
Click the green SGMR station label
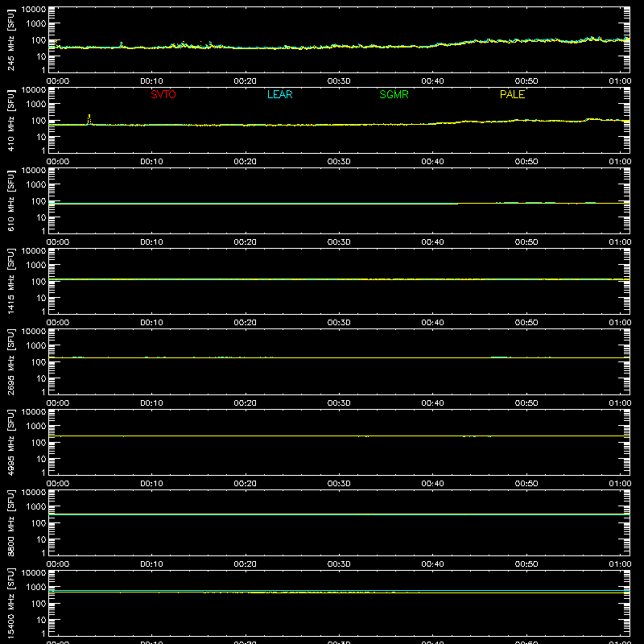[x=394, y=94]
